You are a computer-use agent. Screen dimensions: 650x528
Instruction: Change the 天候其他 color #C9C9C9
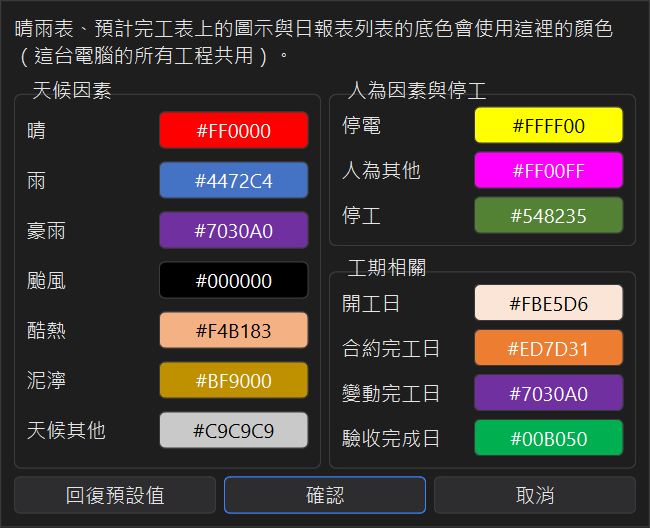233,430
